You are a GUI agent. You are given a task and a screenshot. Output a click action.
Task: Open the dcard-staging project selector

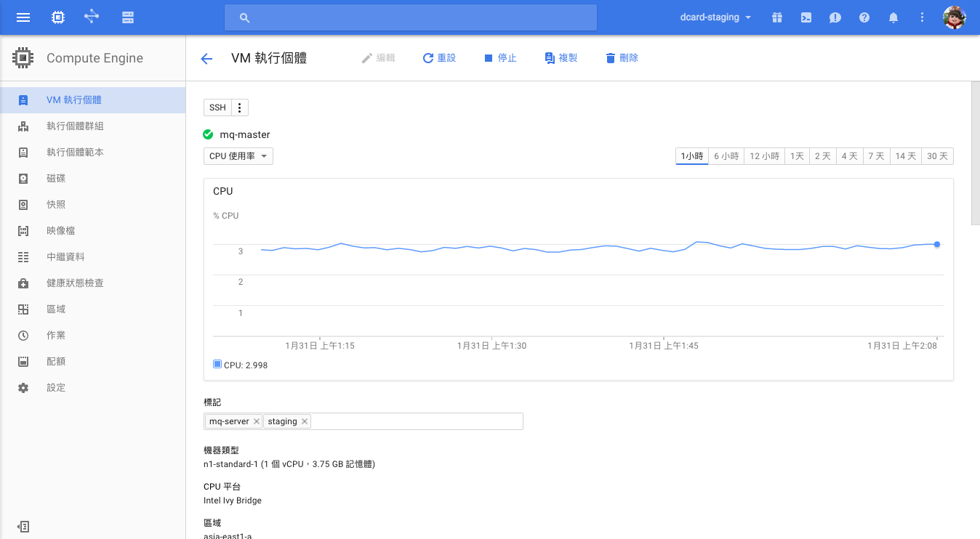click(x=716, y=17)
